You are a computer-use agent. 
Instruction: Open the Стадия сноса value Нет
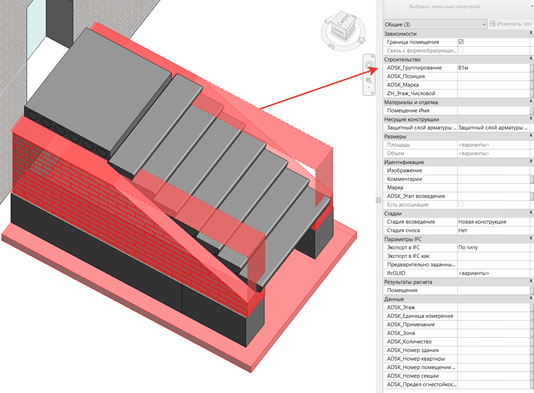click(493, 230)
